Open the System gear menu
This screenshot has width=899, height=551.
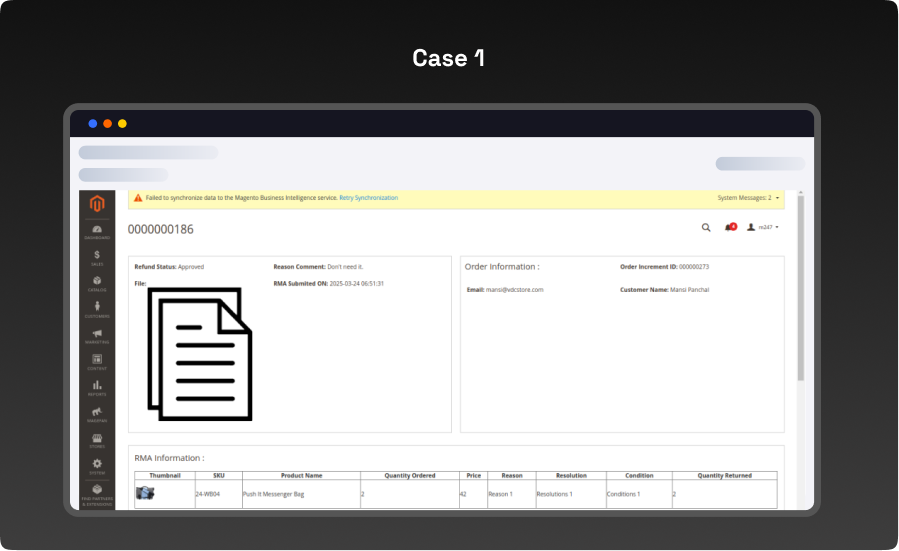97,465
